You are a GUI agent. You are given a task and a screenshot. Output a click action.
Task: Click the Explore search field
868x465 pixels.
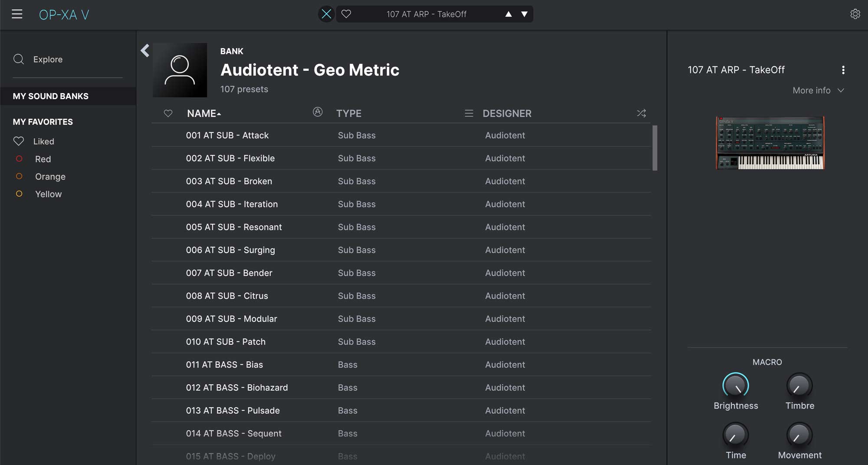(48, 59)
